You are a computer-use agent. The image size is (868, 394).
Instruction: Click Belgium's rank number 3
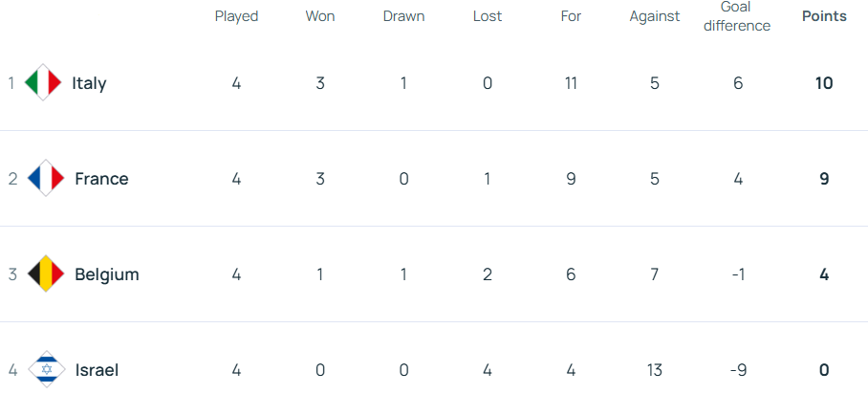click(x=12, y=274)
